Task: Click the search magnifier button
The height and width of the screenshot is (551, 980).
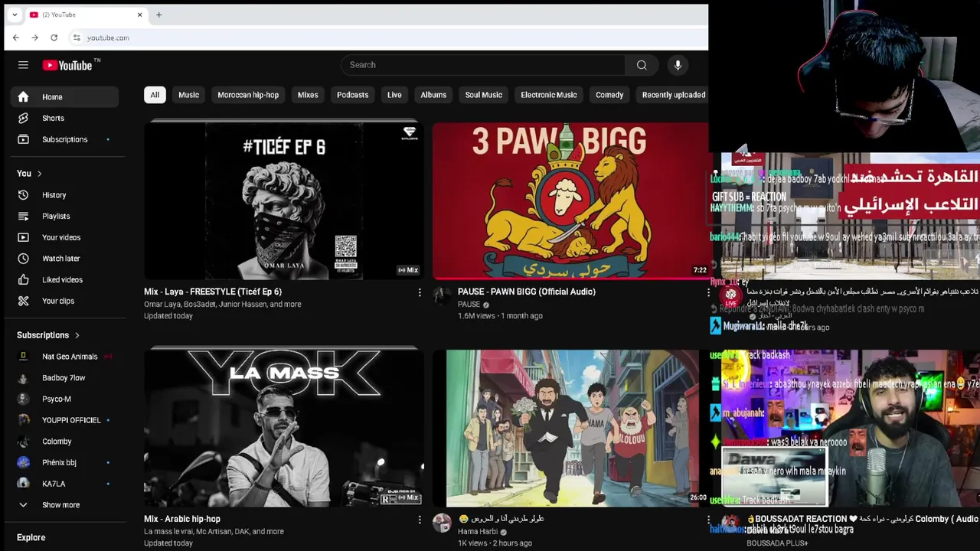Action: [642, 65]
